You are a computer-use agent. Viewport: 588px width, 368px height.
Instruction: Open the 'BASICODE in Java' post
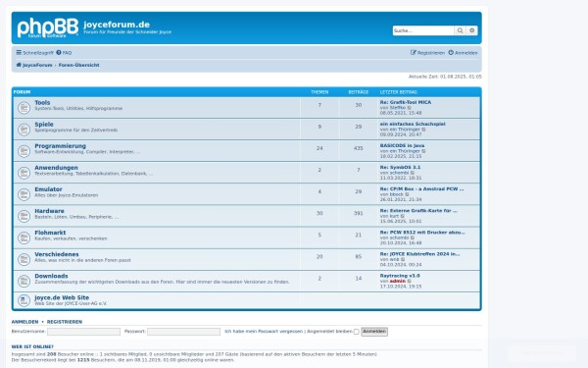pos(402,145)
